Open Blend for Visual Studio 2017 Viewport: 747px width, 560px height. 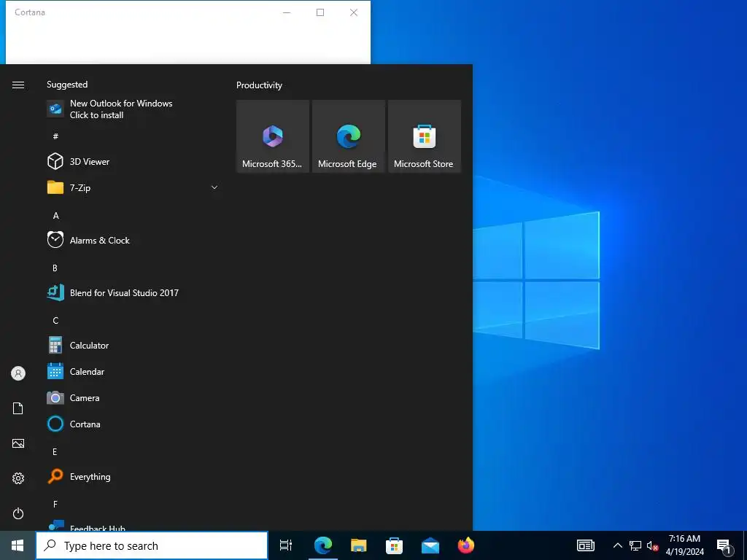(x=133, y=292)
